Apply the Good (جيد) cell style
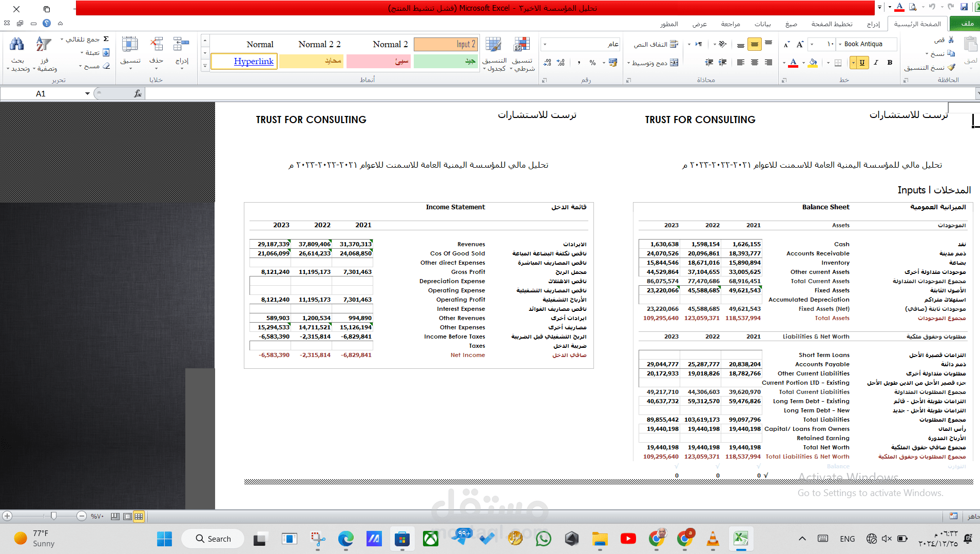This screenshot has height=554, width=980. coord(446,62)
